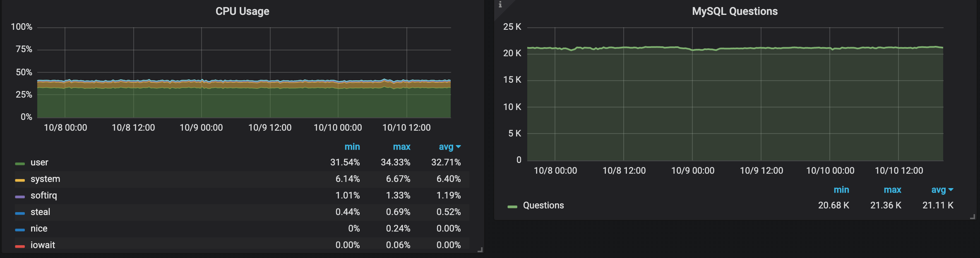Click the purple series color icon for softirq
The width and height of the screenshot is (980, 258).
click(20, 197)
